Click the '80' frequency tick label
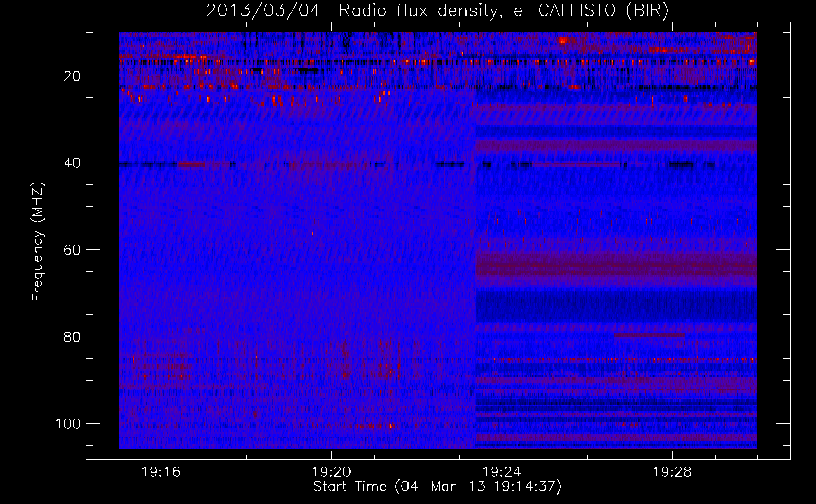The image size is (816, 504). 72,337
